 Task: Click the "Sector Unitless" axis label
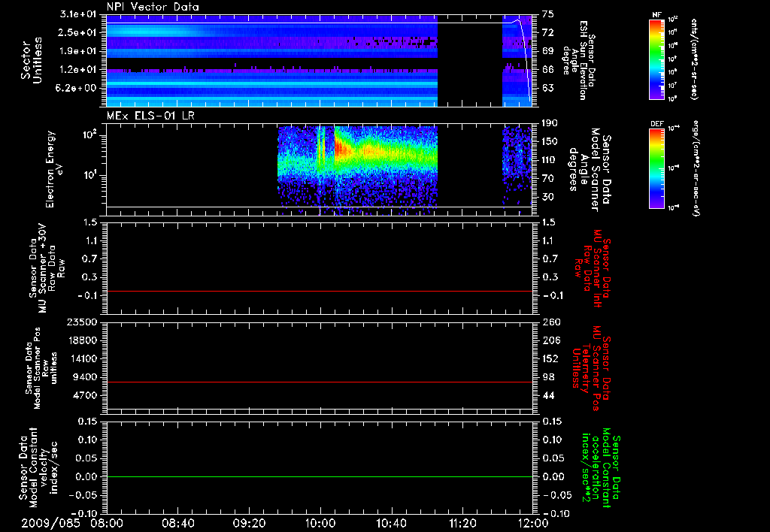coord(32,60)
